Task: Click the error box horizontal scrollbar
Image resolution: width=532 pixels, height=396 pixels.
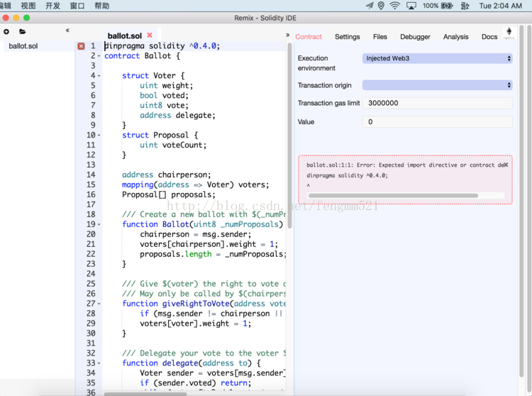Action: coord(393,195)
